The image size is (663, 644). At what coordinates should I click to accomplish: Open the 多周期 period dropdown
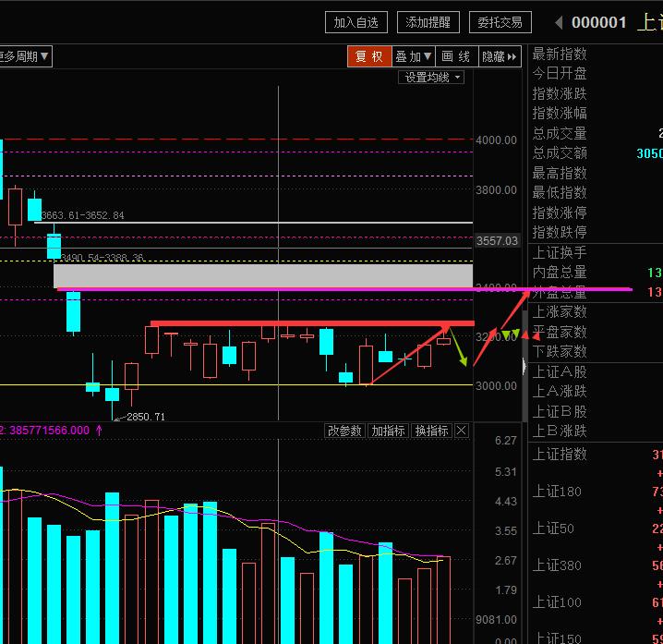(x=26, y=56)
